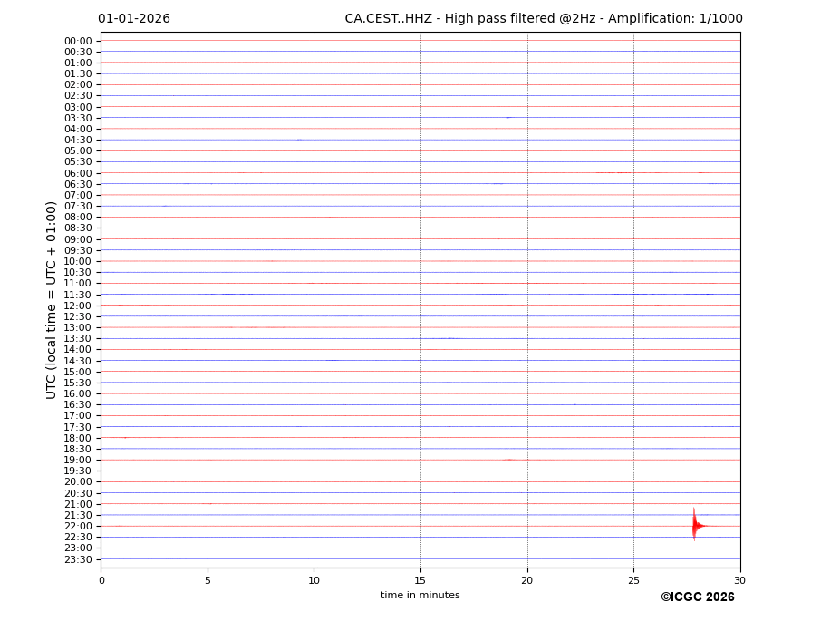
Task: Click the small blue blip on 03:30 trace
Action: (508, 117)
